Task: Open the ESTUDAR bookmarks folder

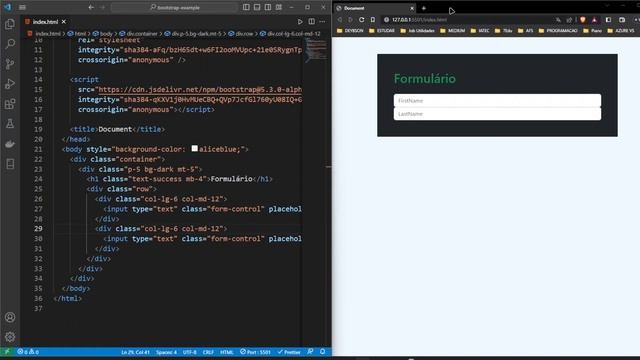Action: click(382, 31)
